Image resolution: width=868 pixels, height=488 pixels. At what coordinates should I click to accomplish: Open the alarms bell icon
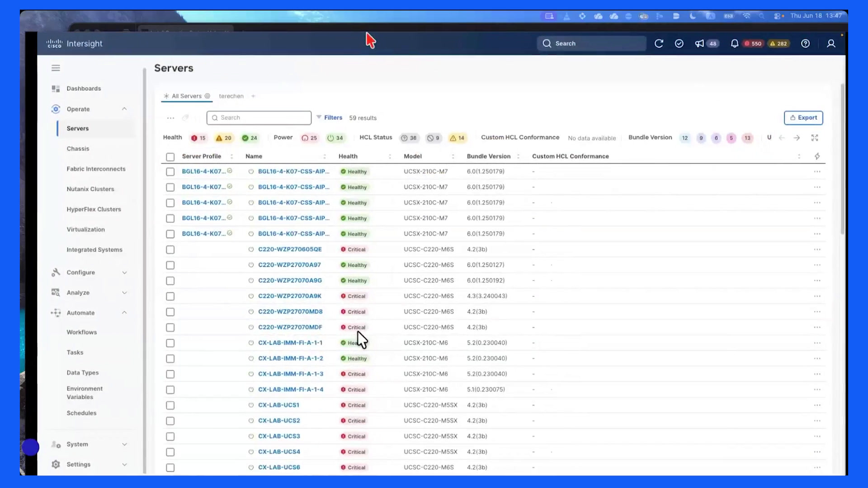[735, 43]
